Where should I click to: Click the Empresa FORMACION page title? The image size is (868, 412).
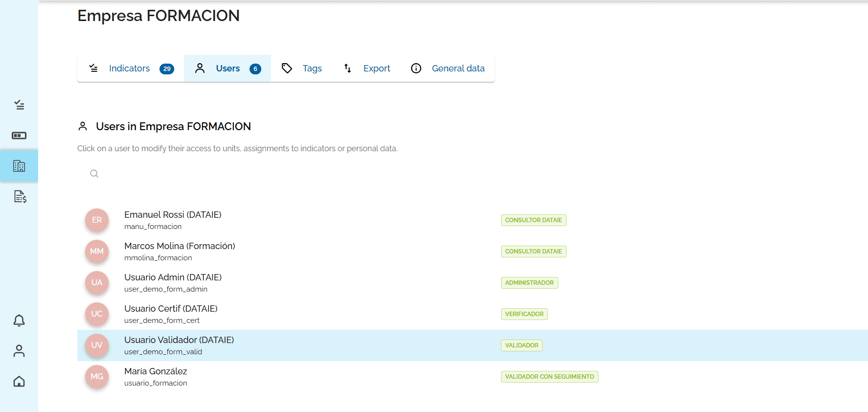159,16
